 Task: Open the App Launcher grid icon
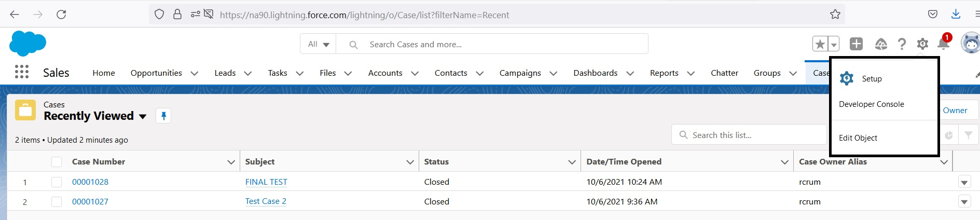(22, 72)
